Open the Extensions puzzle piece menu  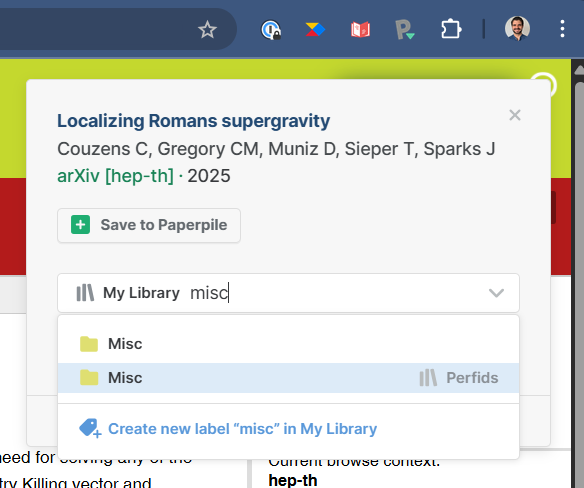(451, 29)
